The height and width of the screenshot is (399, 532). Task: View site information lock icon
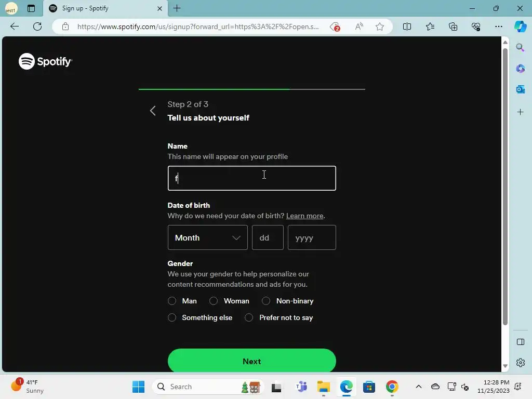65,26
